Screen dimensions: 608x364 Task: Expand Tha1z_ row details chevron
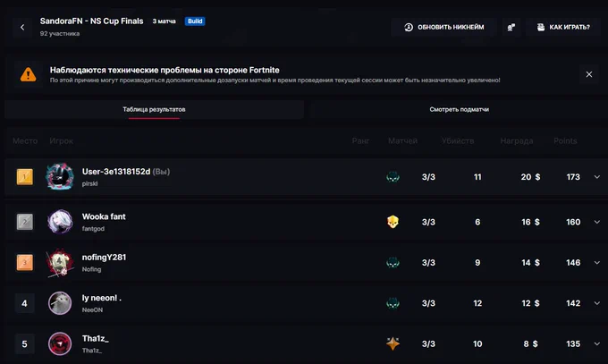coord(596,343)
